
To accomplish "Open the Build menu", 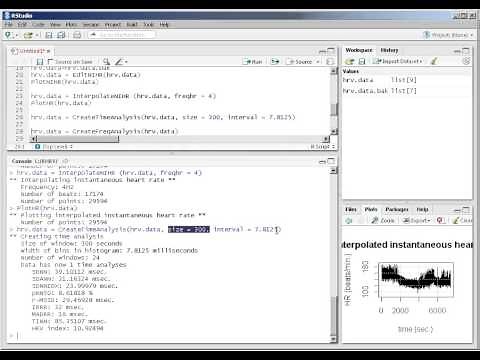I will (x=132, y=25).
